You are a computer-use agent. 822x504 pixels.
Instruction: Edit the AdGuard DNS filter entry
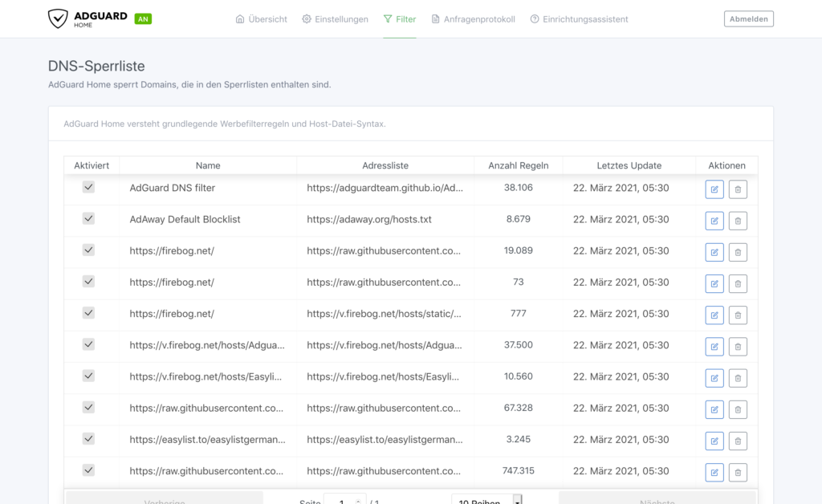(714, 189)
